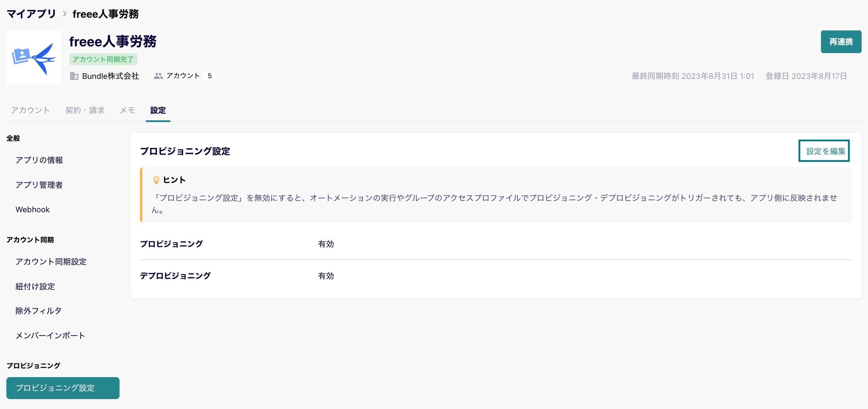Select プロビジョニング設定 sidebar item
Viewport: 868px width, 409px height.
click(63, 388)
